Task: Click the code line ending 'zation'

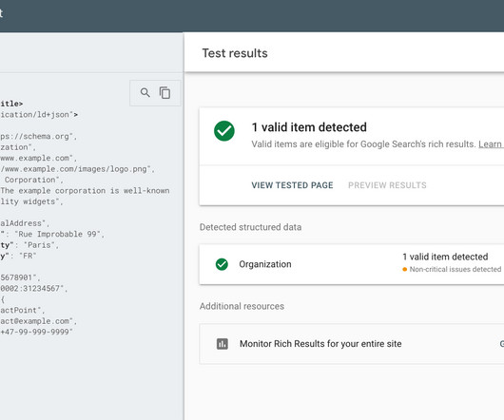Action: pos(18,147)
